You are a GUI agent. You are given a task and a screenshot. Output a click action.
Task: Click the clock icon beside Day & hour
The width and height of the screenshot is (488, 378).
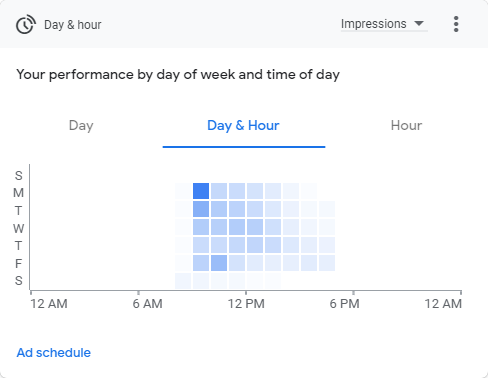pyautogui.click(x=26, y=24)
